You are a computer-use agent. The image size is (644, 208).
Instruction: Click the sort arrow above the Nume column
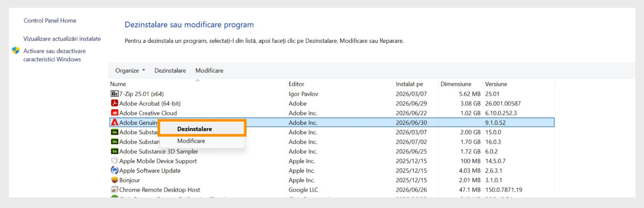click(x=198, y=80)
